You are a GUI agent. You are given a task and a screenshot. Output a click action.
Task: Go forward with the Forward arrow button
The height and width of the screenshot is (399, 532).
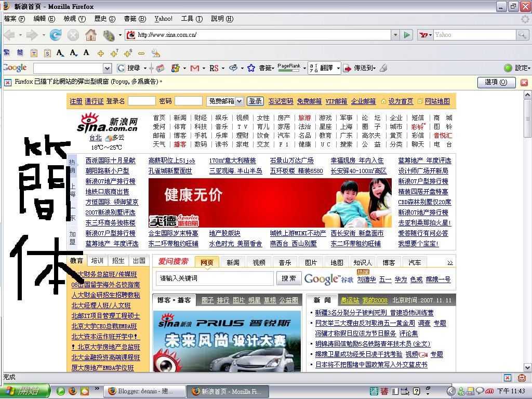coord(32,35)
